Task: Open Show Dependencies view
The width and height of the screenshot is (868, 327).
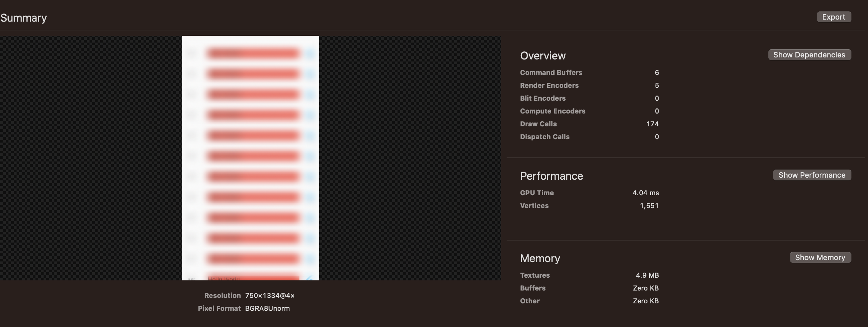Action: [810, 54]
